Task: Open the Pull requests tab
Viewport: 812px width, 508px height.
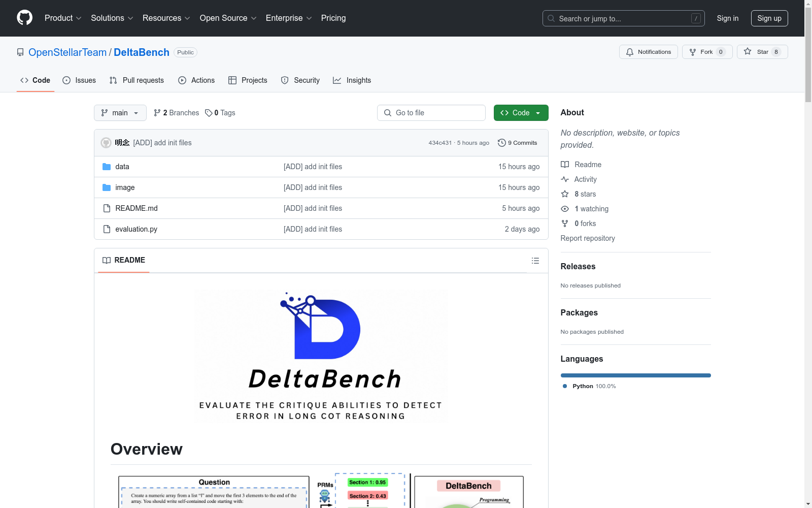Action: point(137,80)
